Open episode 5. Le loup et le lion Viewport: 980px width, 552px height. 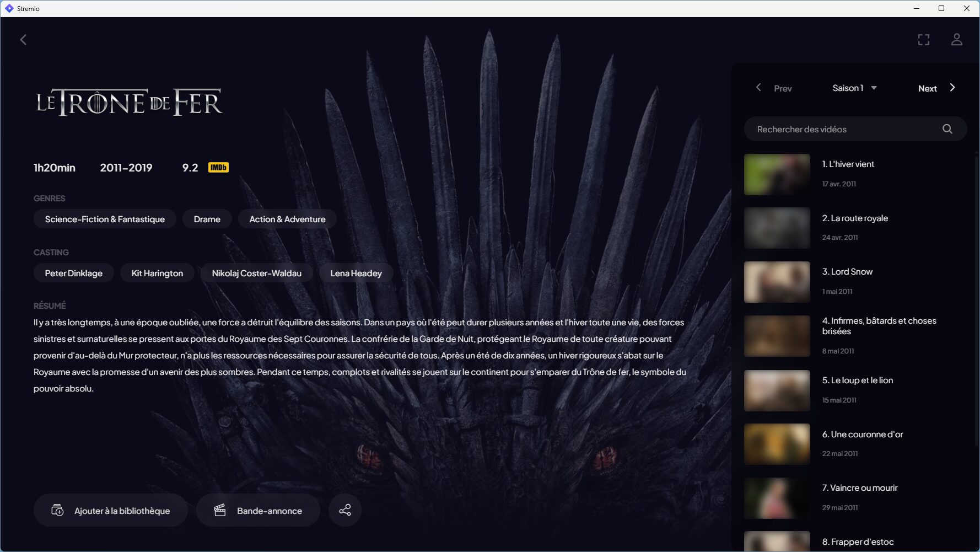pos(855,390)
